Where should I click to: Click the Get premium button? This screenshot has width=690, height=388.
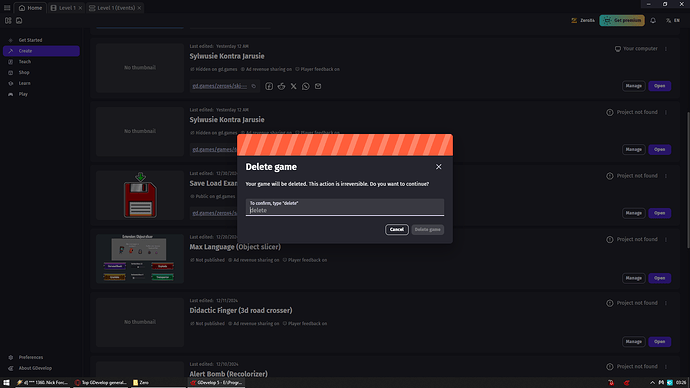click(622, 21)
